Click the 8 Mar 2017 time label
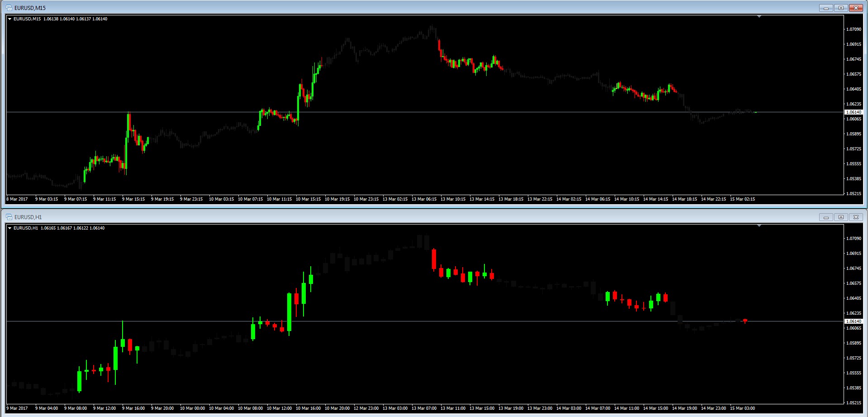The image size is (868, 417). coord(17,199)
